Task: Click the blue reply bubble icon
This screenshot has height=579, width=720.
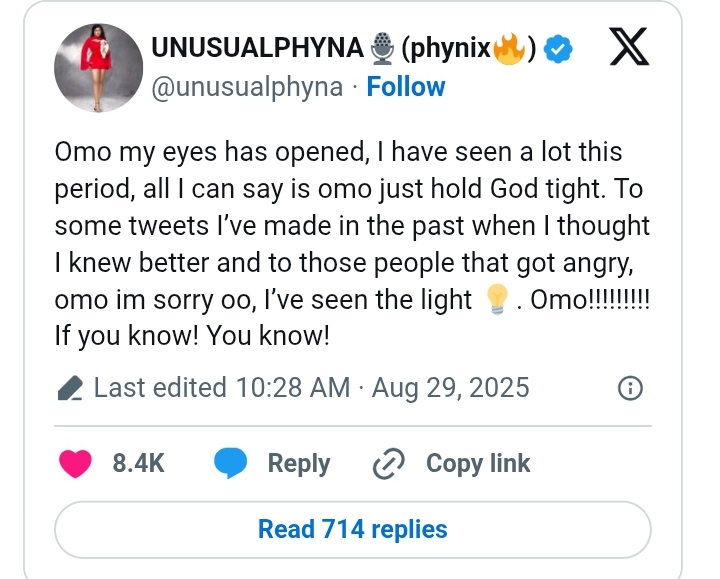Action: pyautogui.click(x=231, y=463)
